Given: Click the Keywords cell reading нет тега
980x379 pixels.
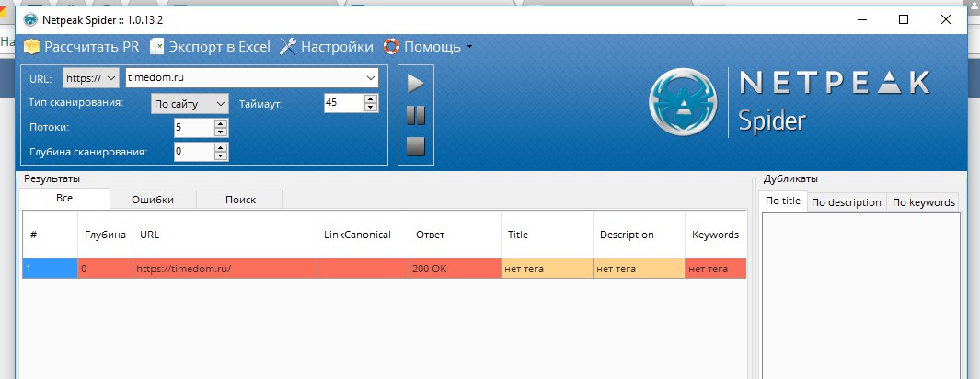Looking at the screenshot, I should pyautogui.click(x=716, y=269).
